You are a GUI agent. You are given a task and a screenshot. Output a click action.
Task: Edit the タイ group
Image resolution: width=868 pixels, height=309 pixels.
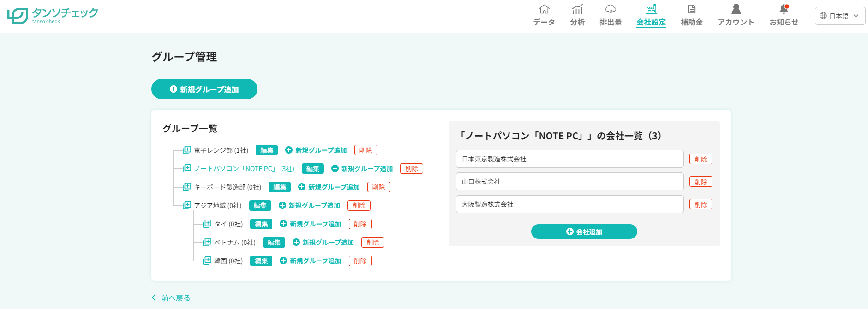(261, 224)
